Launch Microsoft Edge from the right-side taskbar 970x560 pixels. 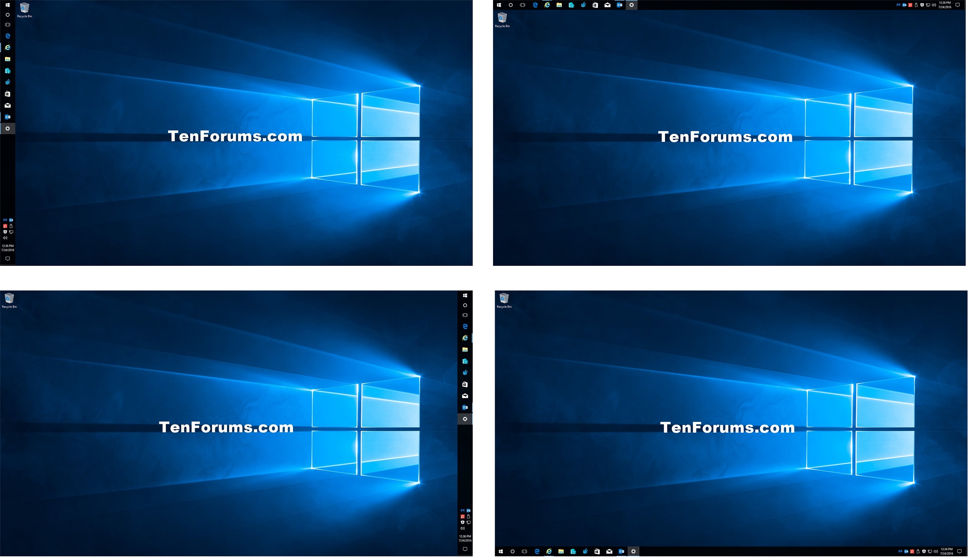(465, 326)
